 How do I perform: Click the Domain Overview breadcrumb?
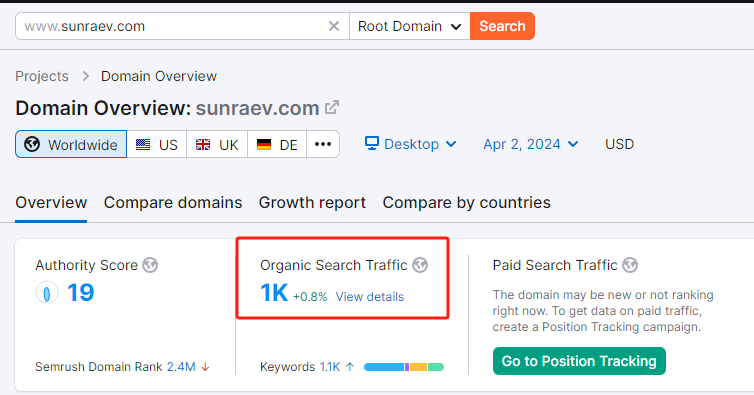tap(159, 76)
